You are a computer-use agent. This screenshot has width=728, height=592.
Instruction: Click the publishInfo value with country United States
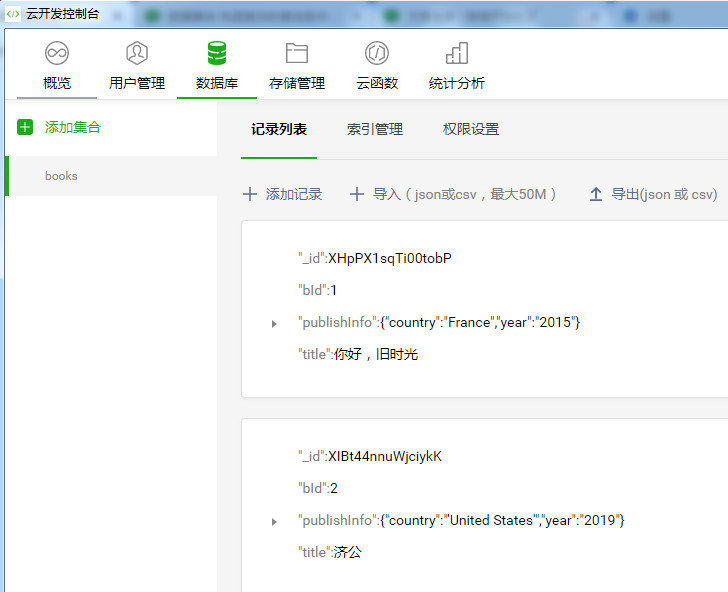[x=502, y=520]
